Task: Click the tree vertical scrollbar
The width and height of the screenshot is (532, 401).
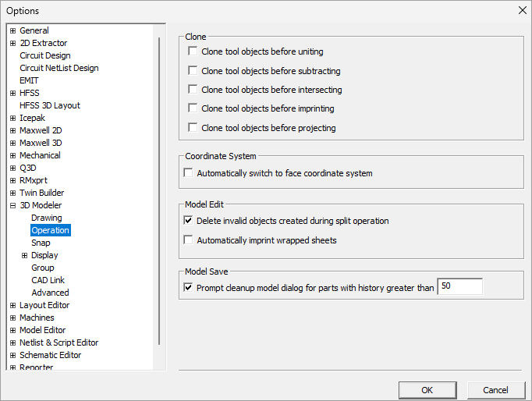Action: click(159, 192)
